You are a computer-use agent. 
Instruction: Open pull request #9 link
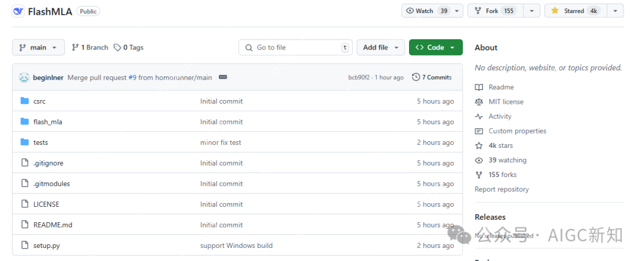tap(132, 77)
